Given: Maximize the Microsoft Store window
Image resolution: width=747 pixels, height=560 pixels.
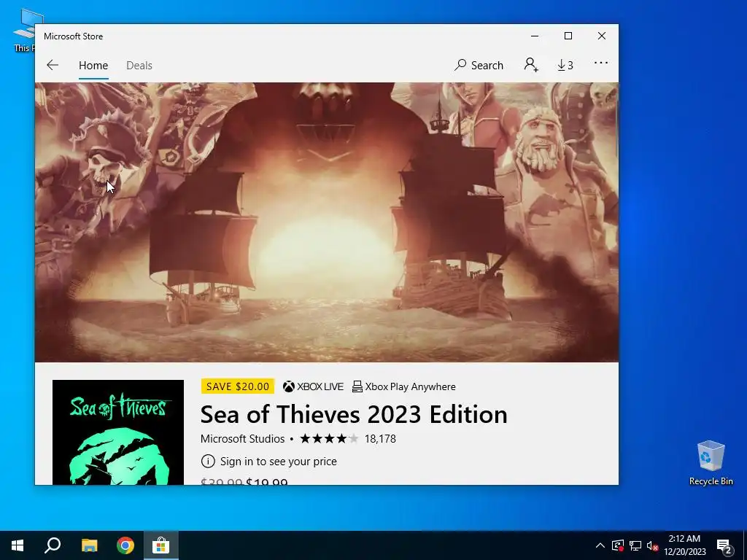Looking at the screenshot, I should point(568,36).
